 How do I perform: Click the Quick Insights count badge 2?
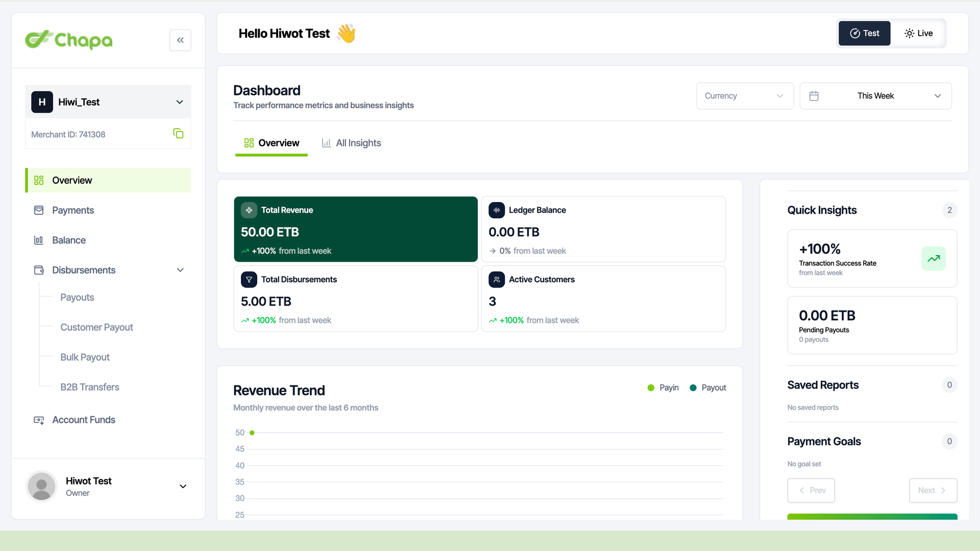click(949, 210)
